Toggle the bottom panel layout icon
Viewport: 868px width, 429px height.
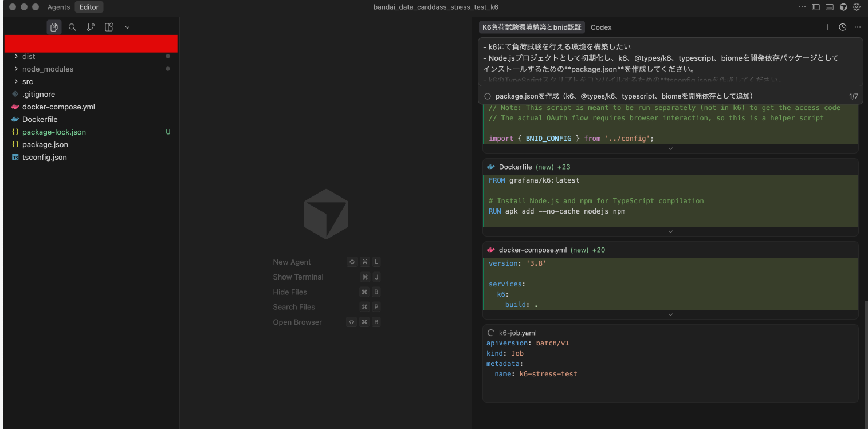click(829, 7)
